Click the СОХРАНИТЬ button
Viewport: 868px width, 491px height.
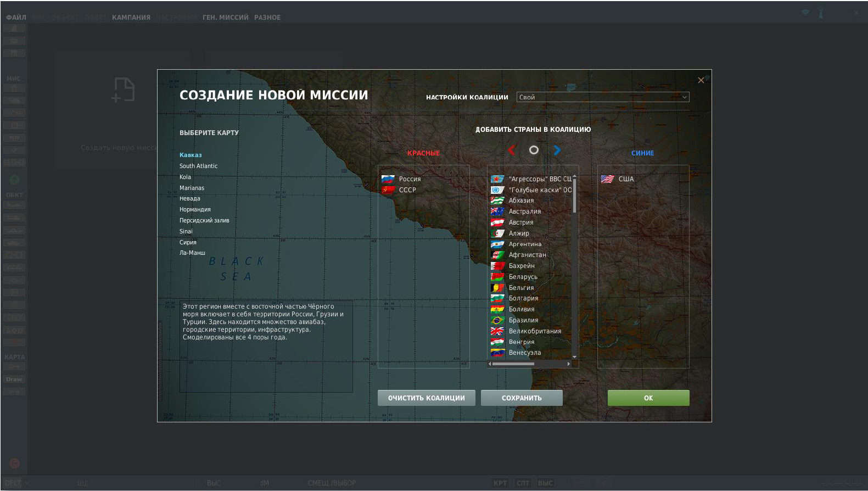point(522,398)
